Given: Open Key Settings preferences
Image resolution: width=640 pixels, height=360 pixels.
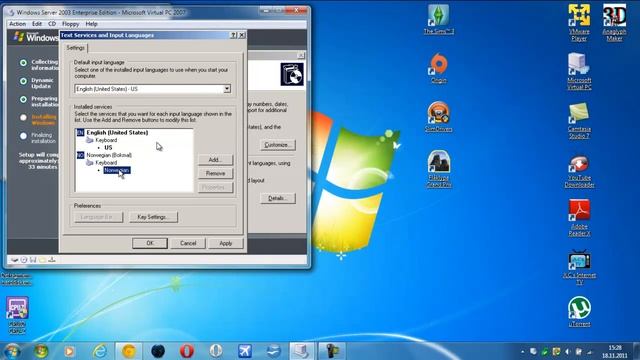Looking at the screenshot, I should coord(153,217).
